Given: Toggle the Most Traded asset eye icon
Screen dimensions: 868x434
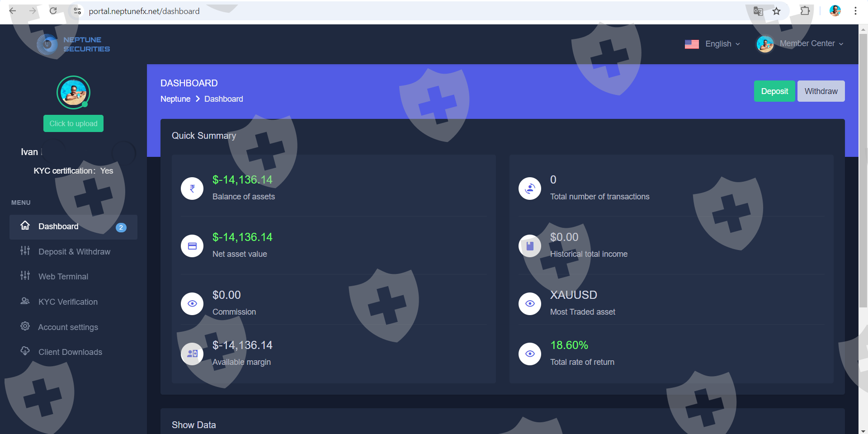Looking at the screenshot, I should [x=530, y=304].
